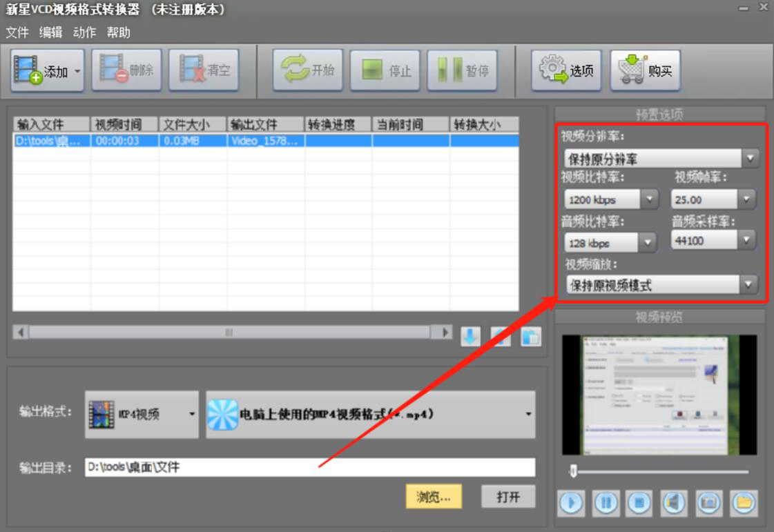This screenshot has width=774, height=532.
Task: Click the 当前时间 column header
Action: tap(411, 124)
